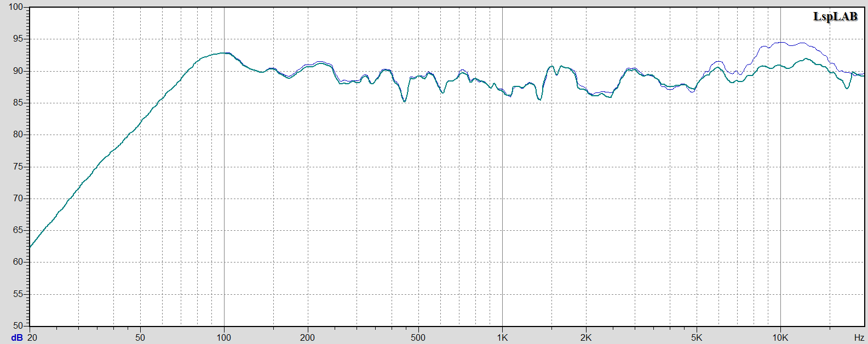Click the blue curve's peak above 10K
The width and height of the screenshot is (868, 344).
tap(780, 42)
